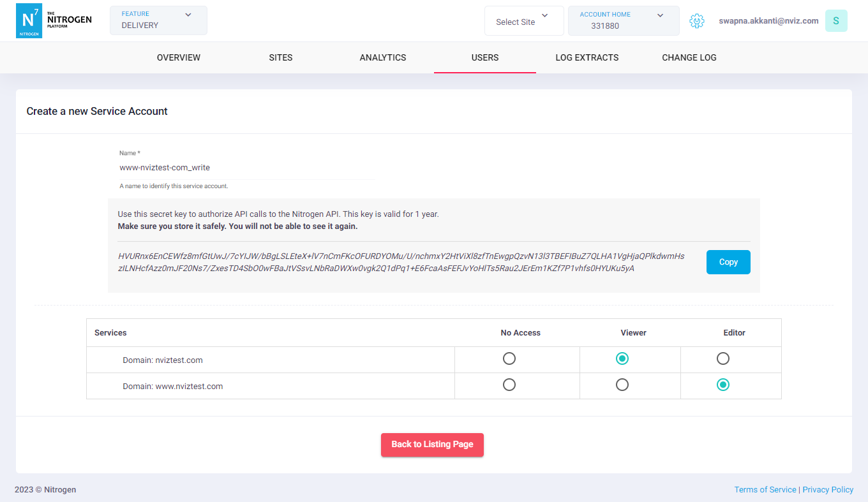Screen dimensions: 868x502
Task: Select Editor for nviztest.com domain
Action: [x=722, y=358]
